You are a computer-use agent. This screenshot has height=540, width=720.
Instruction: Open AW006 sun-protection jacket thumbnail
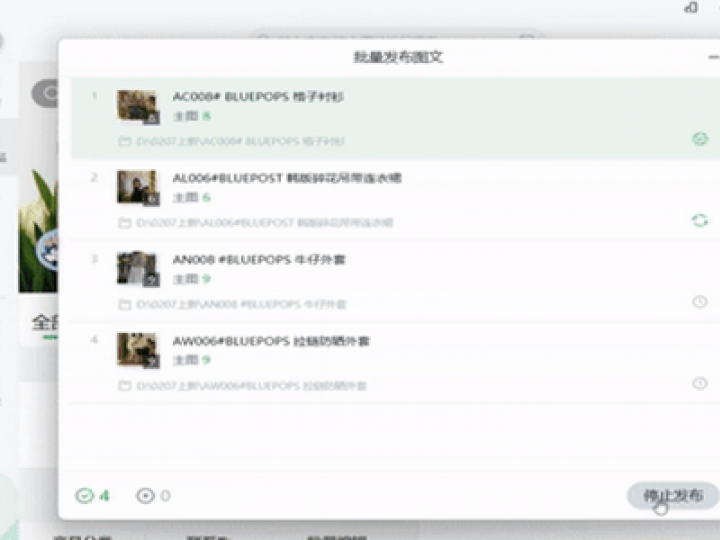(138, 350)
